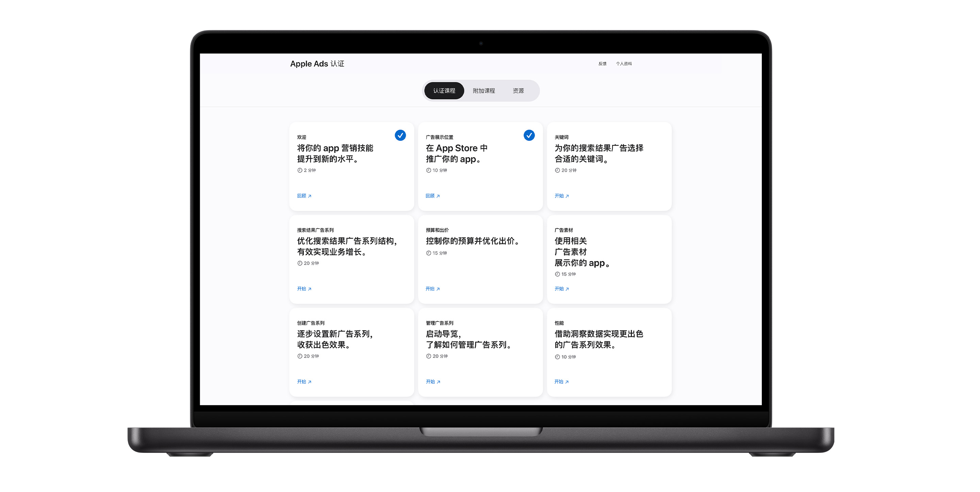980x492 pixels.
Task: Select the 认证课程 tab
Action: click(444, 91)
